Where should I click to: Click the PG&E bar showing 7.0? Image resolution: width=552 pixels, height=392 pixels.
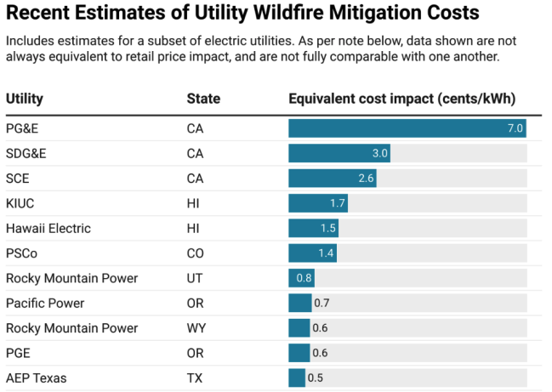click(x=407, y=128)
